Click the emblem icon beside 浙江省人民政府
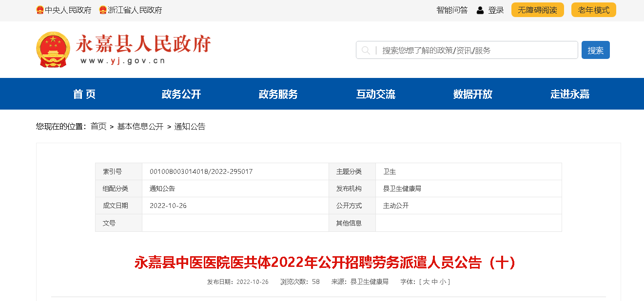The height and width of the screenshot is (301, 644). click(x=103, y=10)
